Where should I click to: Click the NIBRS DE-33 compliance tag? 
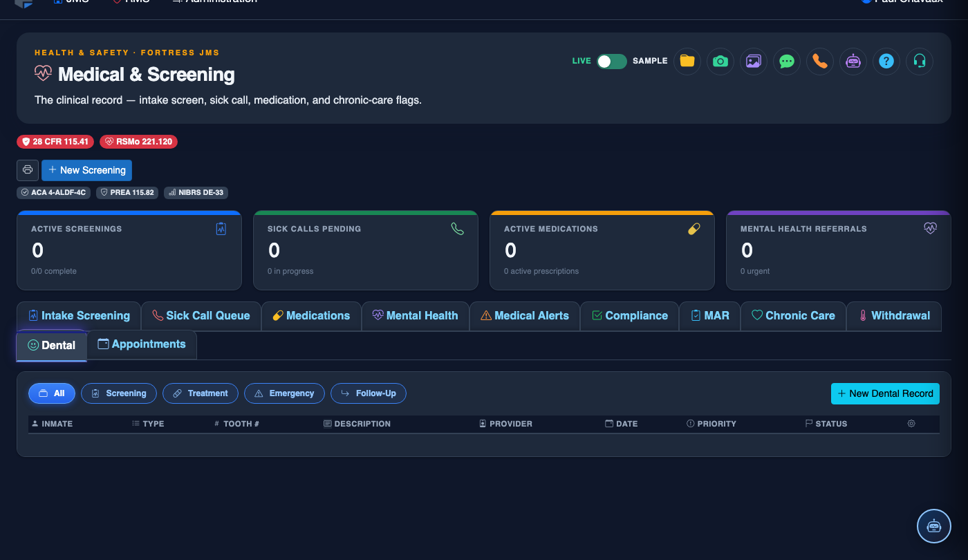[x=196, y=193]
